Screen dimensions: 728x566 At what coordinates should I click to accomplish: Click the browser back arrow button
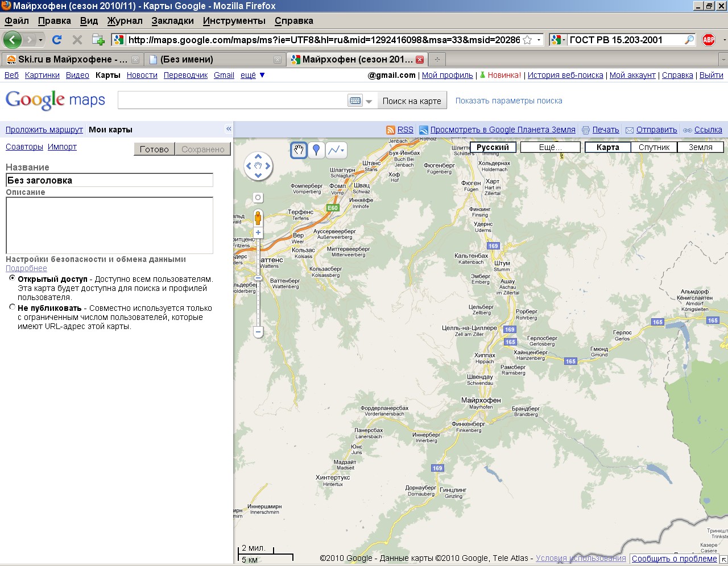tap(12, 40)
